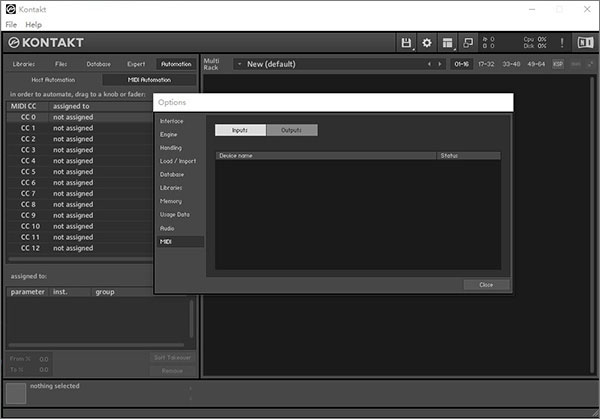Select MIDI section in Options
Image resolution: width=600 pixels, height=419 pixels.
click(180, 242)
